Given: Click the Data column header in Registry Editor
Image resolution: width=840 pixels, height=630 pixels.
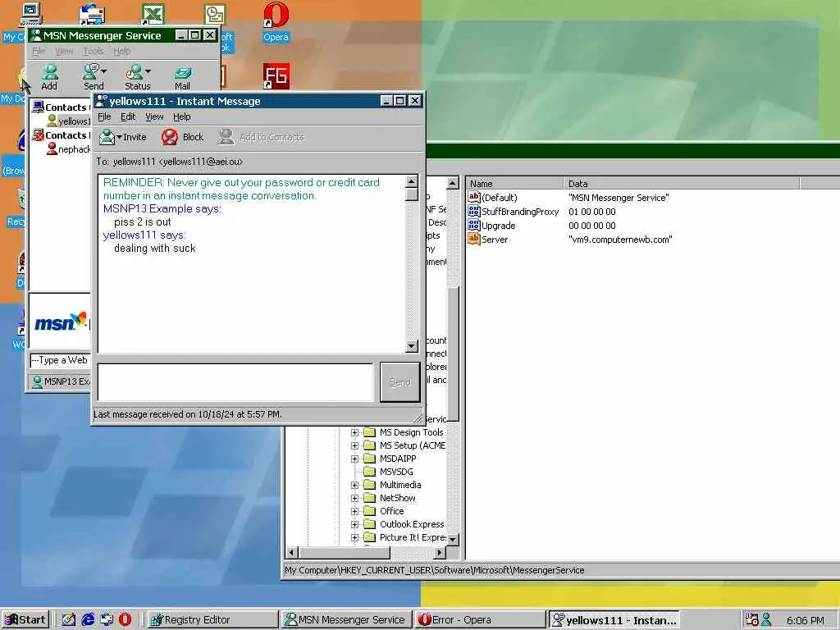Looking at the screenshot, I should [x=682, y=183].
